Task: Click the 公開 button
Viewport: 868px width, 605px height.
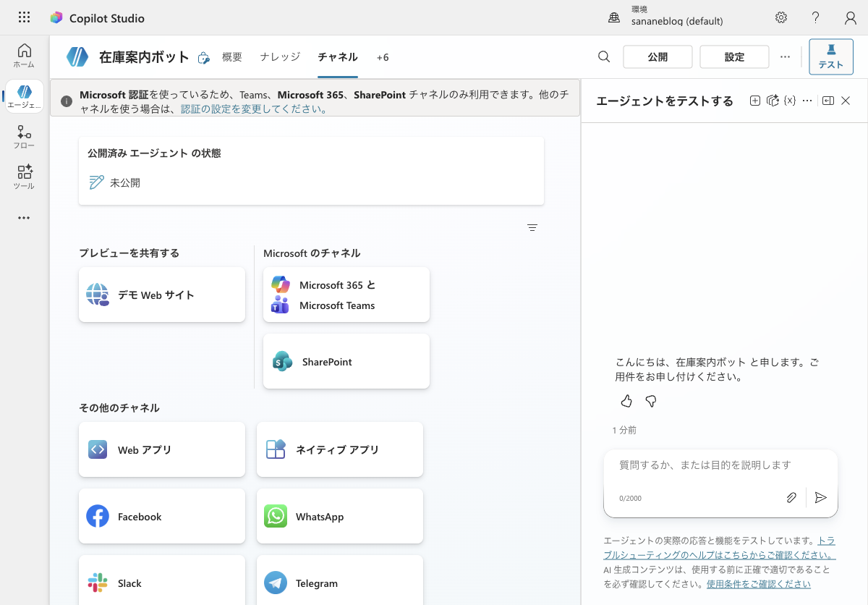Action: click(658, 56)
